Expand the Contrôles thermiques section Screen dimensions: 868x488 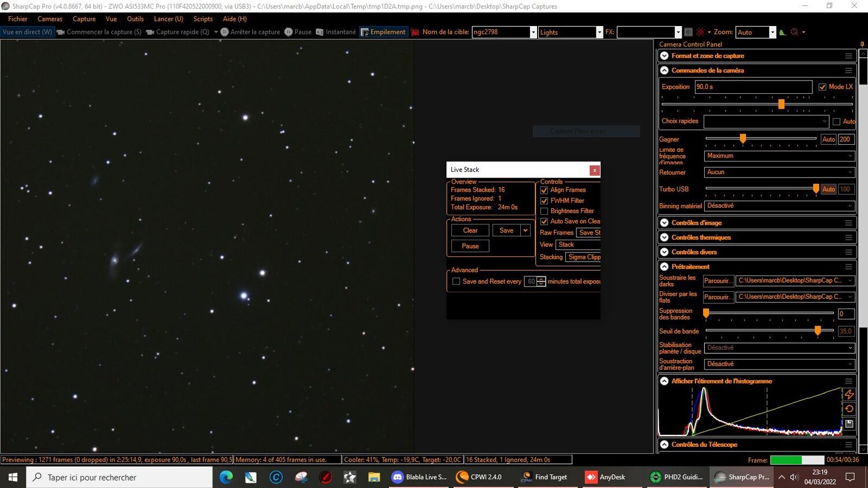pos(664,237)
